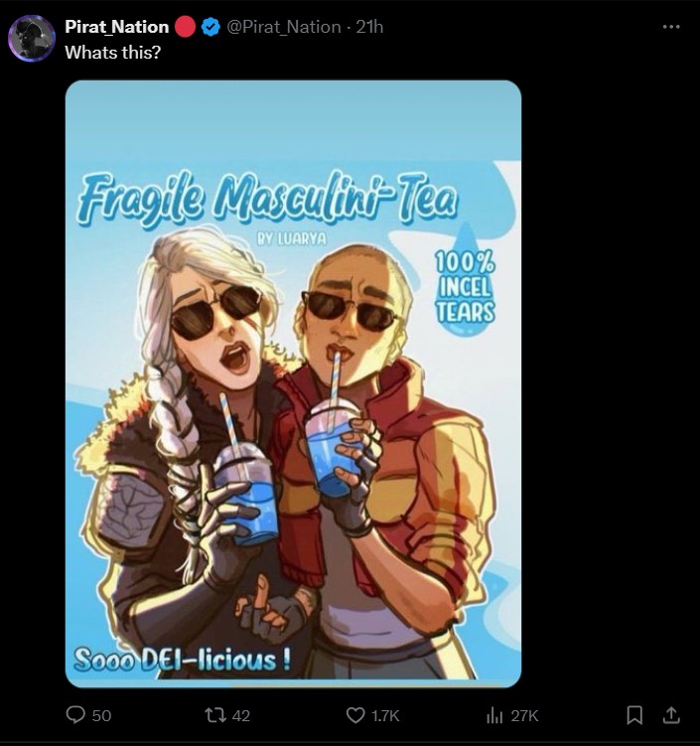Click the blue verified checkmark badge
The width and height of the screenshot is (700, 746).
(x=210, y=28)
